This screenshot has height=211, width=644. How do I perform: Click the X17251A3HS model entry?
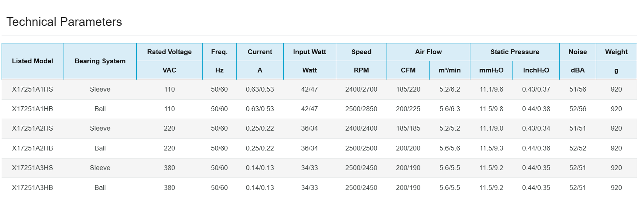[x=32, y=168]
